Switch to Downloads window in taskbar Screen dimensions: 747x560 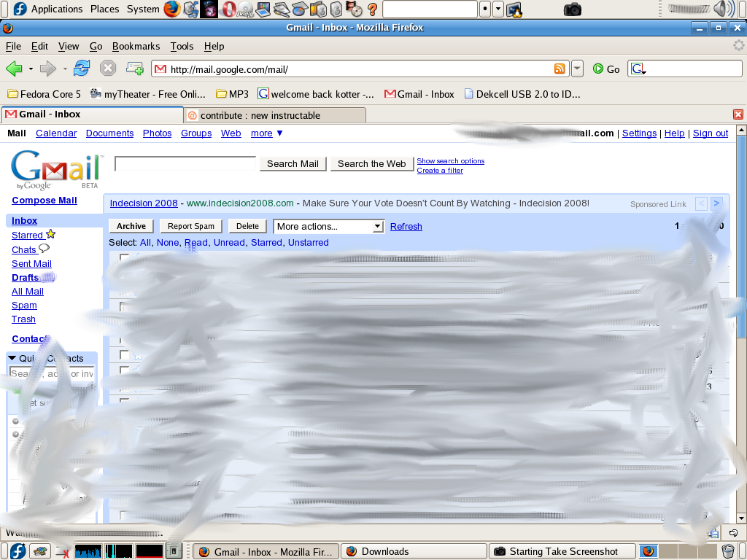click(414, 551)
